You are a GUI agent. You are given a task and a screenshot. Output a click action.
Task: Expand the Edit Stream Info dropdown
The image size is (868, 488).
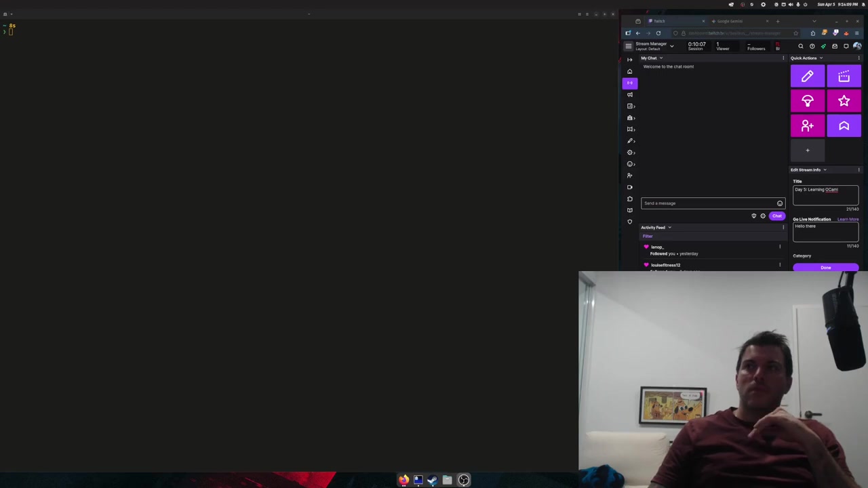[x=825, y=170]
